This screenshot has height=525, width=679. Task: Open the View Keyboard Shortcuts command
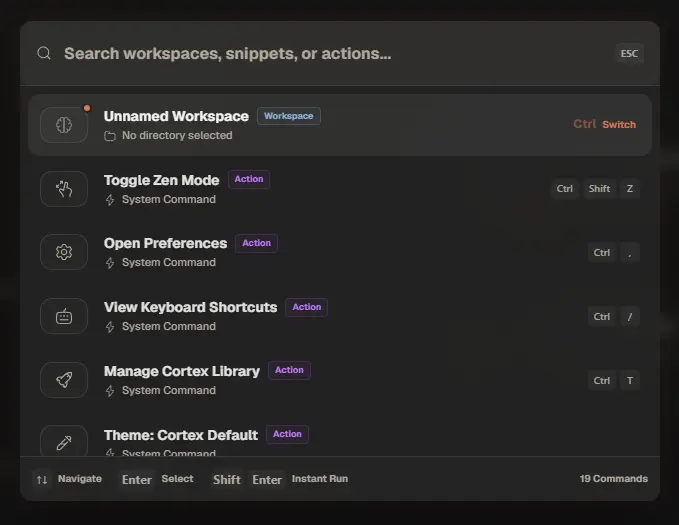[x=340, y=316]
